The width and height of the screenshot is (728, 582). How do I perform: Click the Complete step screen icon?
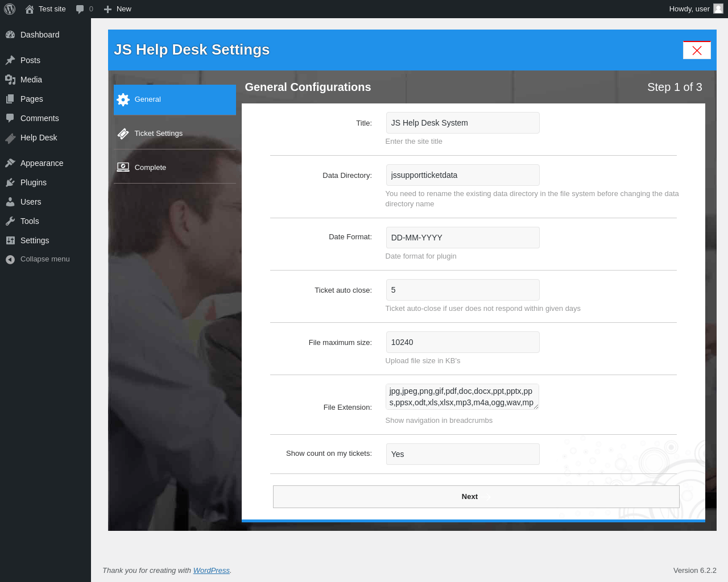click(x=123, y=167)
